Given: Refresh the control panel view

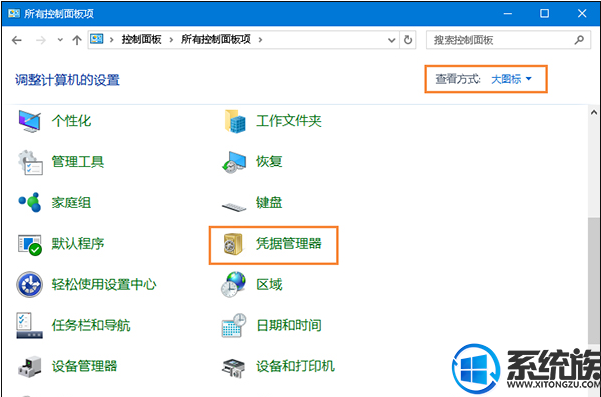Looking at the screenshot, I should click(408, 39).
